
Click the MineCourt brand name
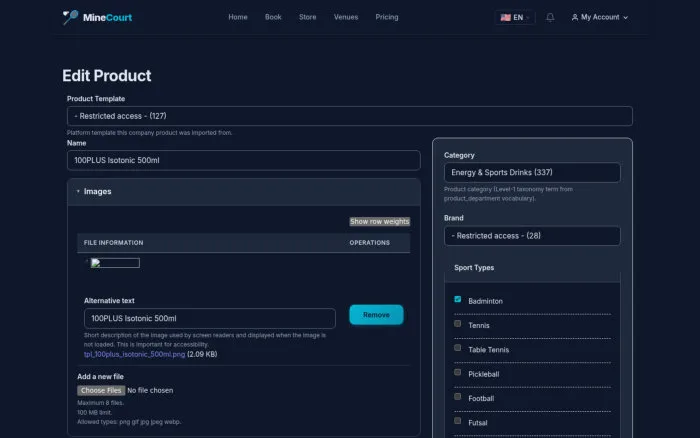click(107, 17)
